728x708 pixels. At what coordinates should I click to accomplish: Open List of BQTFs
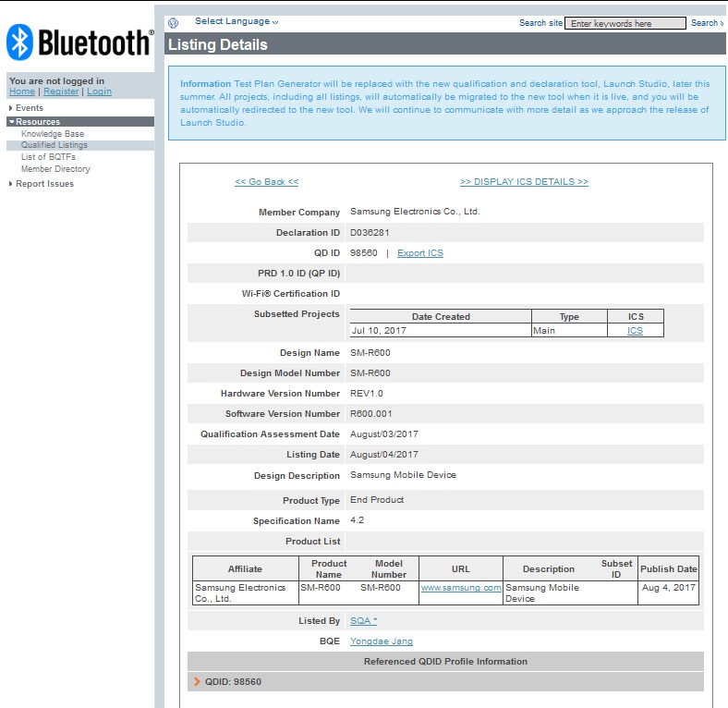(x=48, y=157)
